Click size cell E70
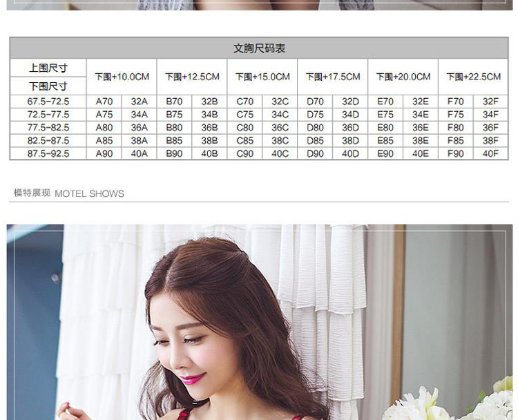This screenshot has height=420, width=518. (385, 102)
